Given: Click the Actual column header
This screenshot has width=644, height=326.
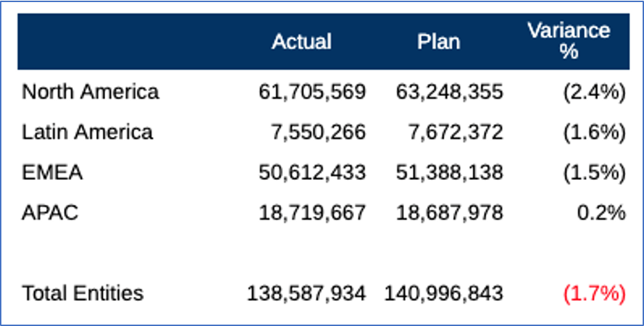Looking at the screenshot, I should point(301,42).
